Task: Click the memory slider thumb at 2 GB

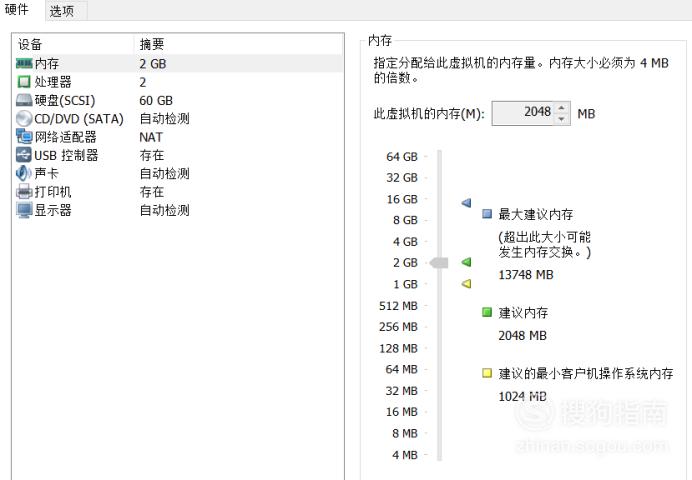Action: coord(439,263)
